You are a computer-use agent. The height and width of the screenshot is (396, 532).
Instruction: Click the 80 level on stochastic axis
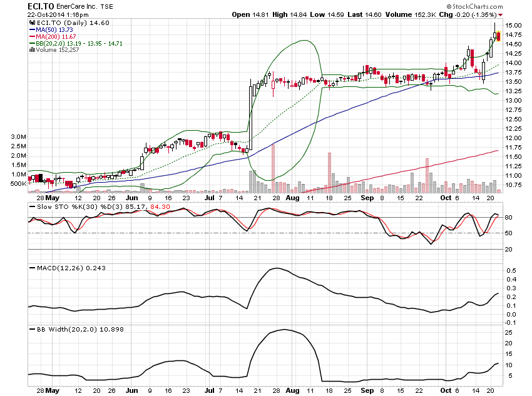click(x=508, y=218)
